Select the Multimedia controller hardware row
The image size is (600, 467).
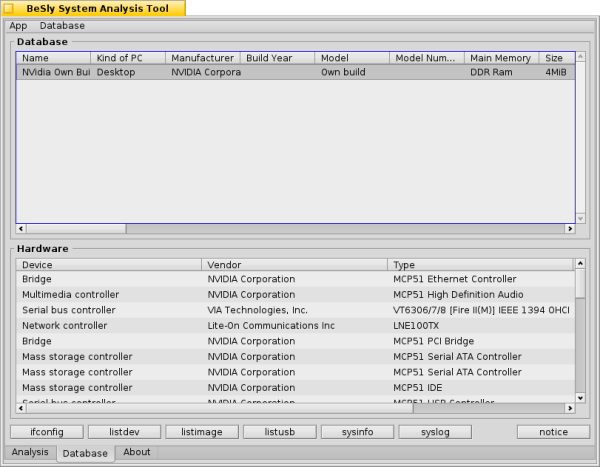tap(294, 295)
